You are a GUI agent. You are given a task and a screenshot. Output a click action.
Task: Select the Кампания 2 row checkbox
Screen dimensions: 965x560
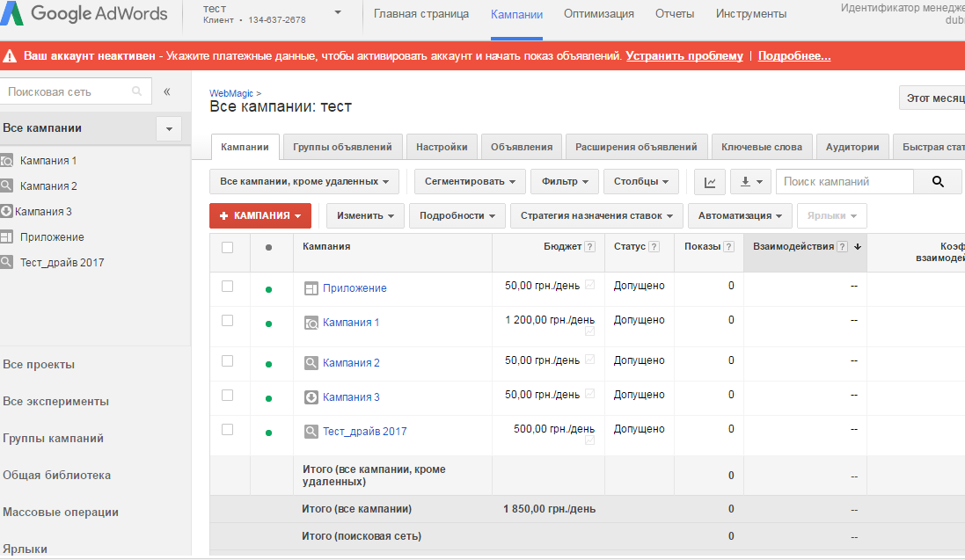(228, 361)
